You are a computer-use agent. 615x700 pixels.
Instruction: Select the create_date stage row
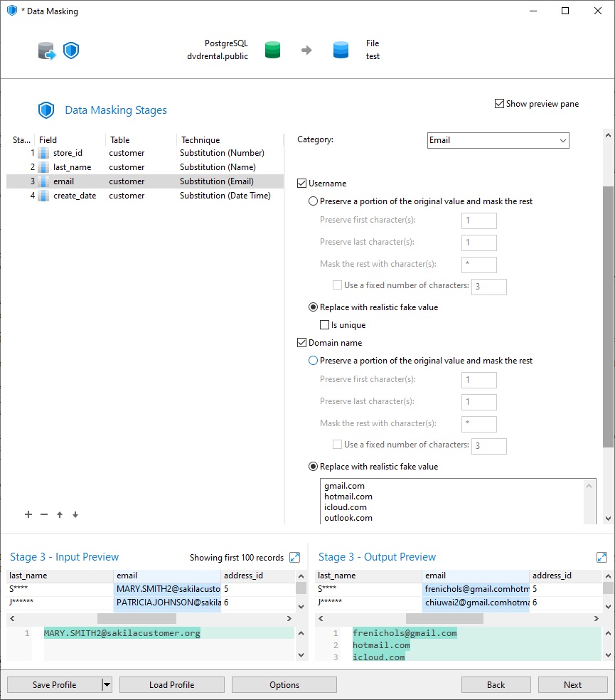pyautogui.click(x=145, y=196)
